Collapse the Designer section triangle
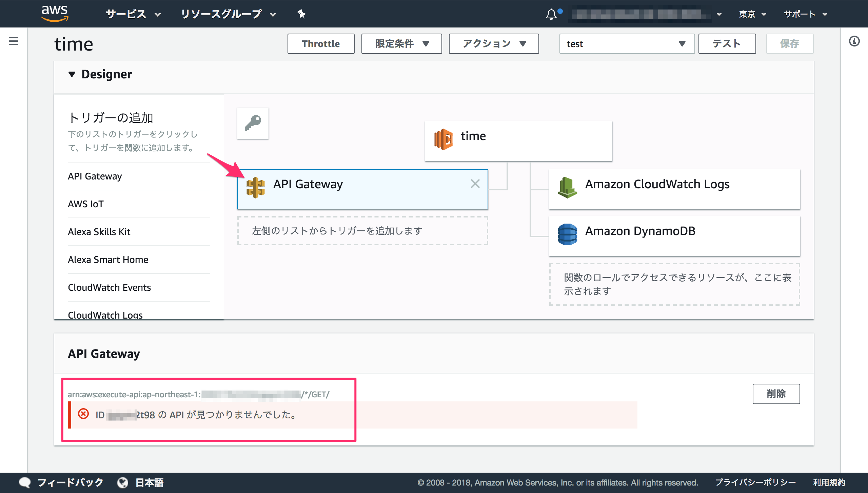 (x=72, y=74)
